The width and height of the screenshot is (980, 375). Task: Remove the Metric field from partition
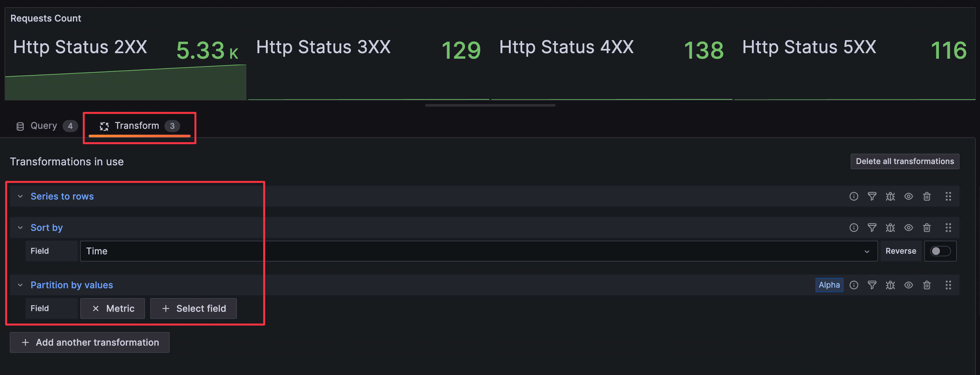pos(96,309)
